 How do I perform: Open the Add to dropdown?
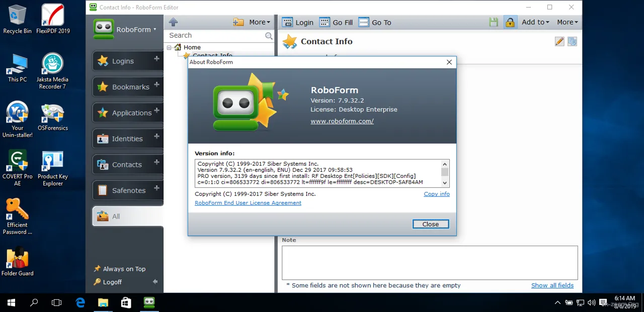535,22
